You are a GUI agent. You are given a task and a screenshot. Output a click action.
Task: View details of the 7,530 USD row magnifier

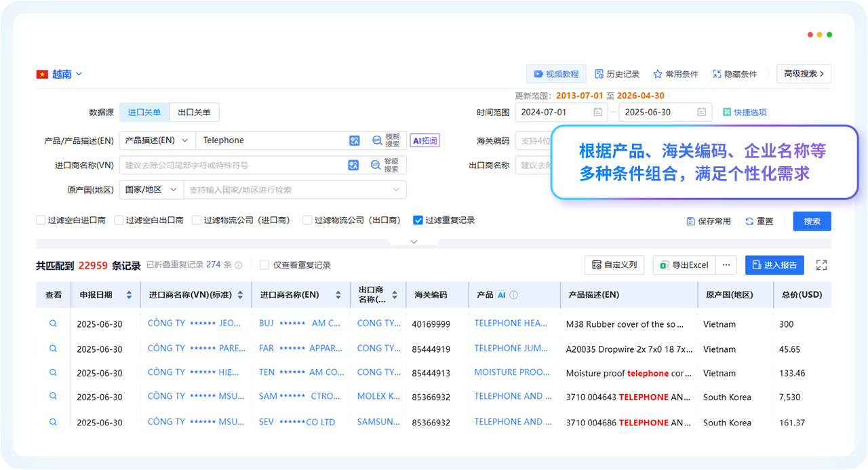(x=53, y=396)
